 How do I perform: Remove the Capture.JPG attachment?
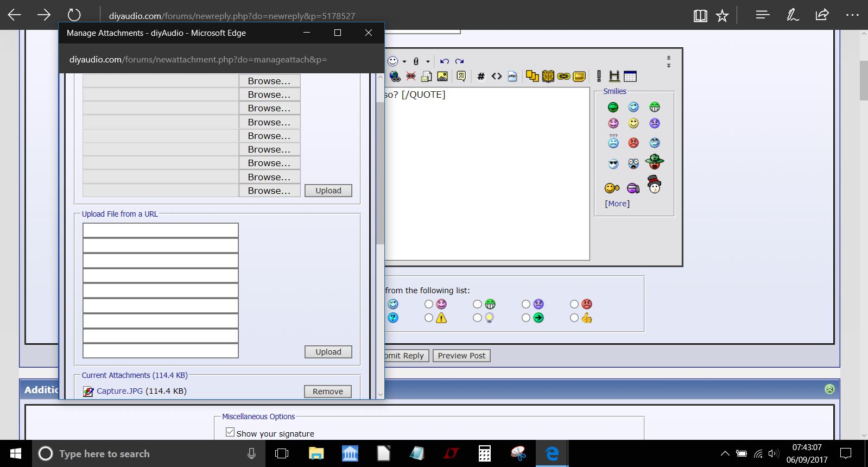coord(328,392)
